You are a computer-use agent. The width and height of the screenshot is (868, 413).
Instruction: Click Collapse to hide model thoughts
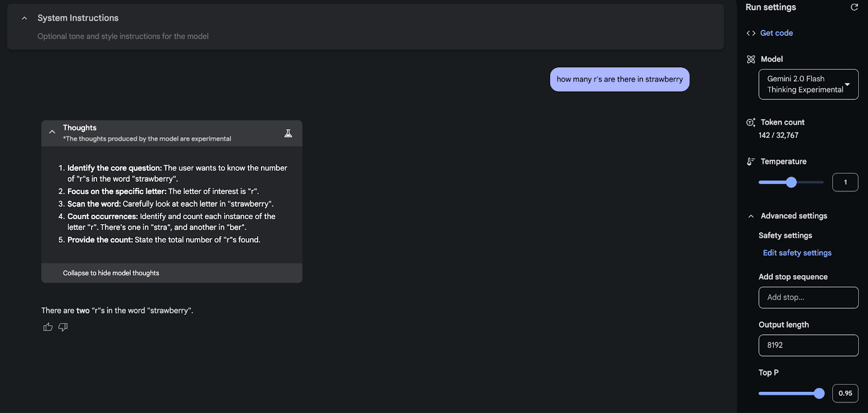pyautogui.click(x=111, y=273)
